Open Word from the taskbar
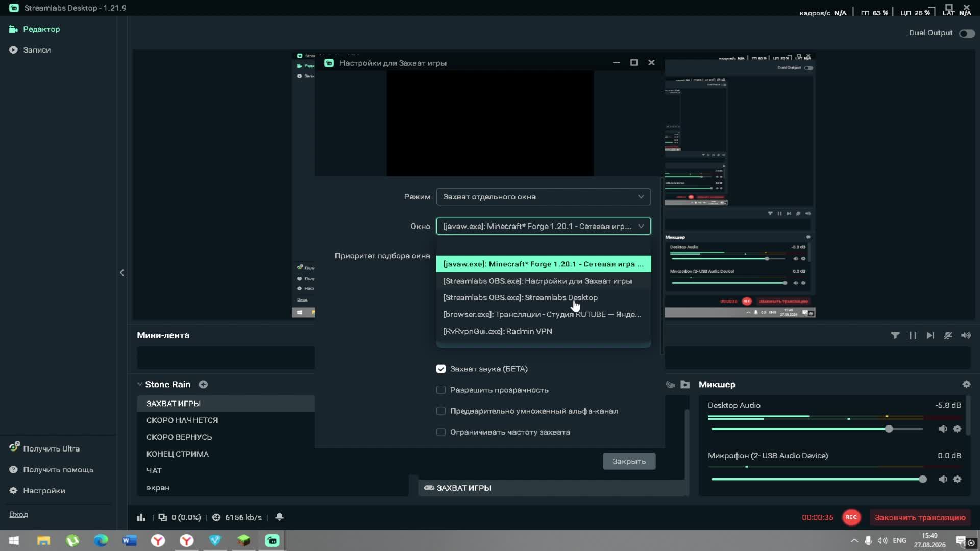Viewport: 980px width, 551px height. (130, 540)
